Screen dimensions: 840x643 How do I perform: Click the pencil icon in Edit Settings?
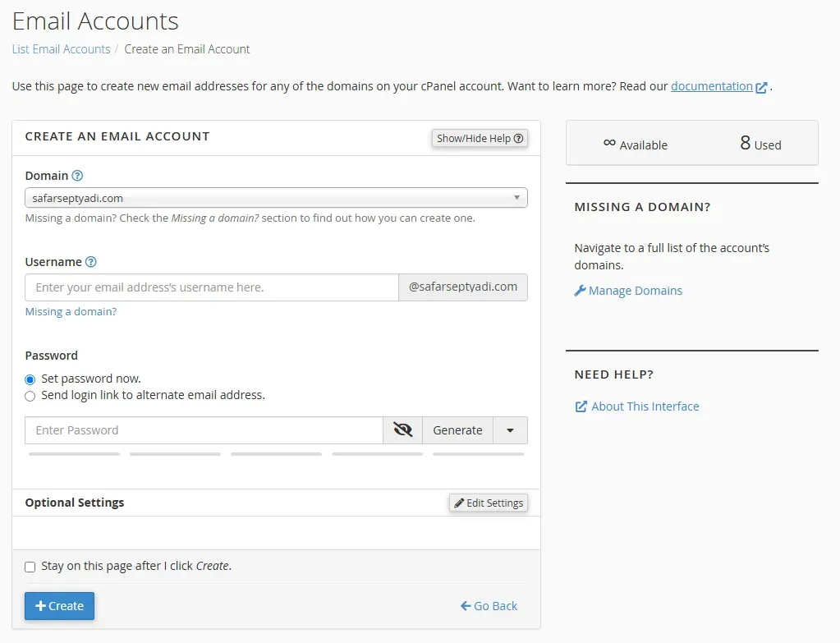(459, 503)
